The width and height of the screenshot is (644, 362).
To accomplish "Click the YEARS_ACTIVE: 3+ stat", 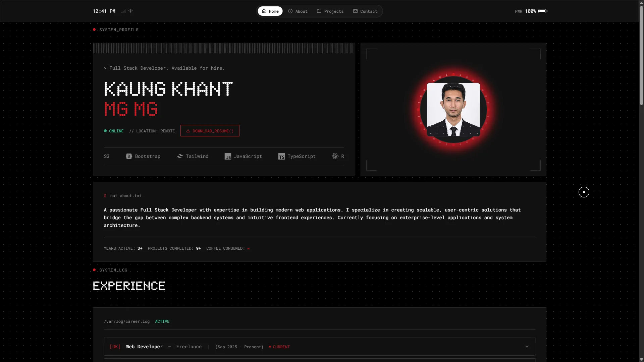I will 123,248.
